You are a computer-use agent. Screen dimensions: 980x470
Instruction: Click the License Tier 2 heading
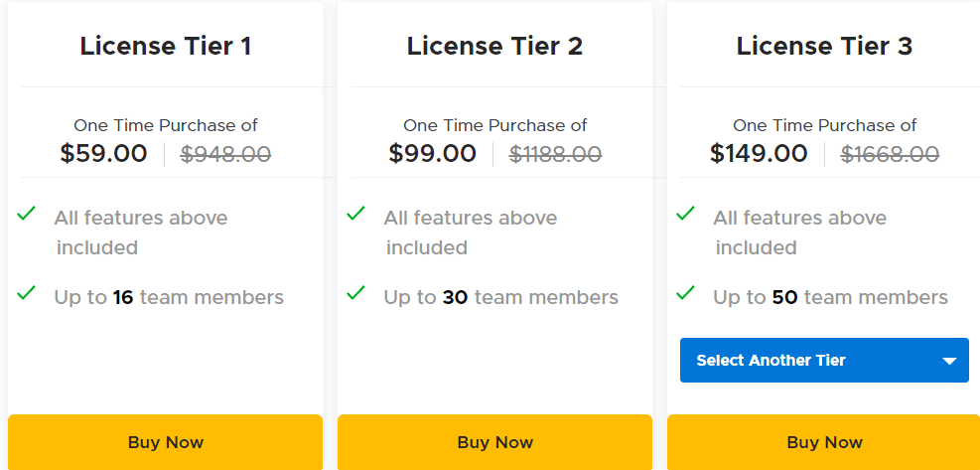pyautogui.click(x=494, y=46)
